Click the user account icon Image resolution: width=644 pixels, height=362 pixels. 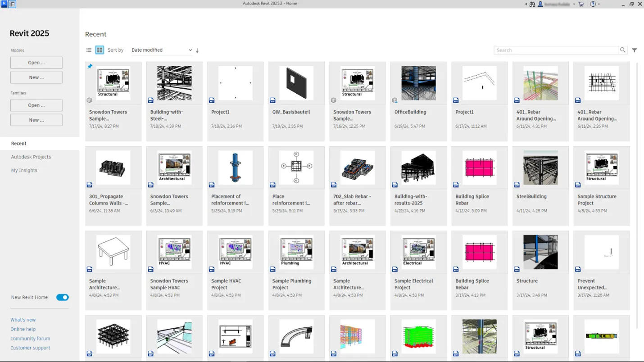click(540, 4)
